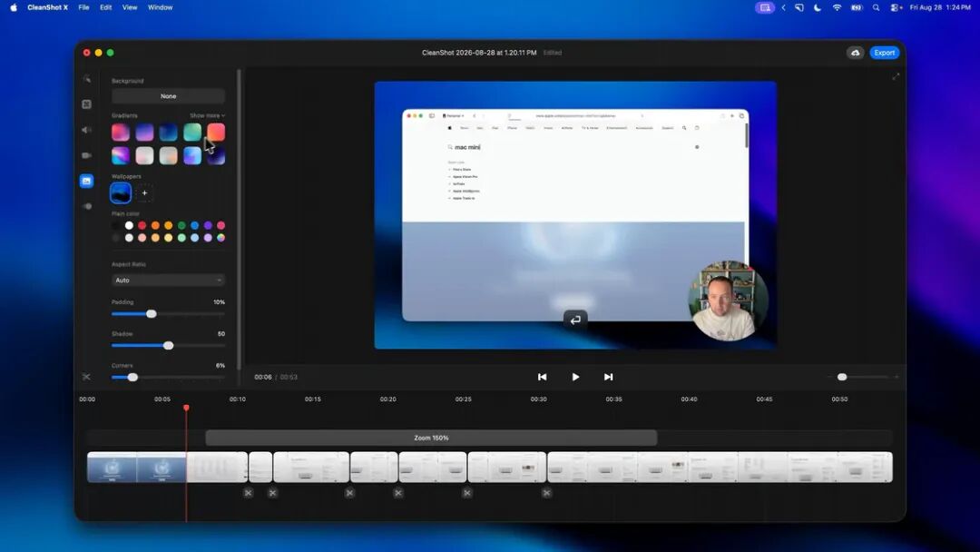
Task: Choose the teal green gradient swatch
Action: tap(191, 132)
